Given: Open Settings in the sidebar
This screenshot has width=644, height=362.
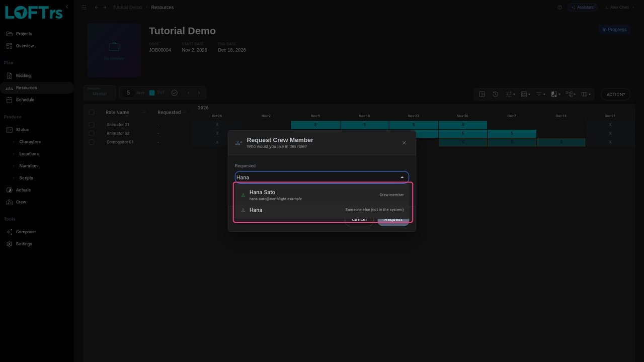Looking at the screenshot, I should (x=37, y=244).
